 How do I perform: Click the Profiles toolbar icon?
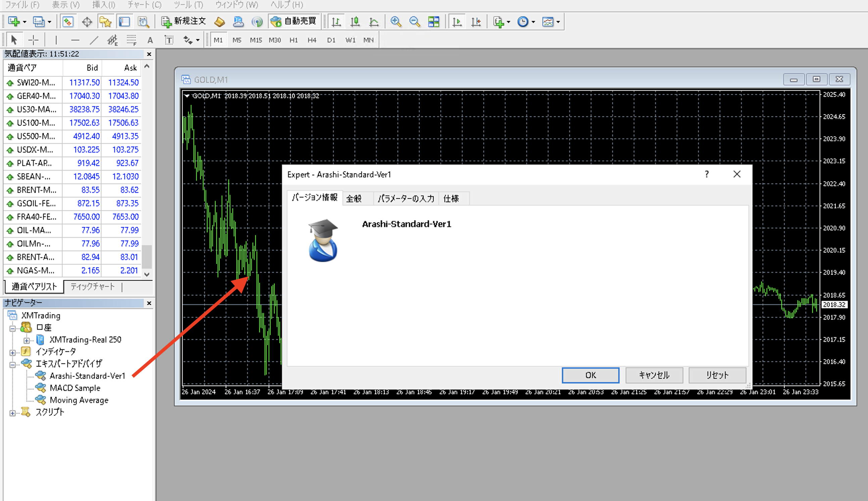(39, 22)
